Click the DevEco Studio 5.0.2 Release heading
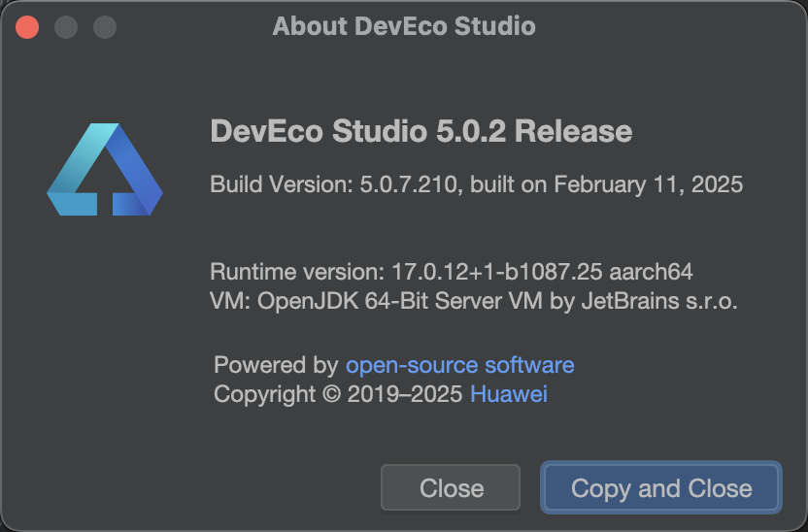This screenshot has height=532, width=808. 421,131
